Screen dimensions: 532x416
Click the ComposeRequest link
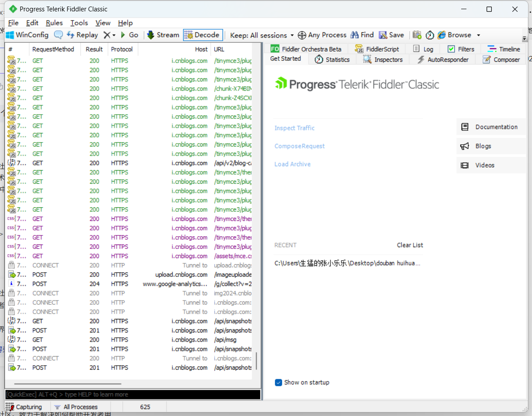(x=300, y=146)
